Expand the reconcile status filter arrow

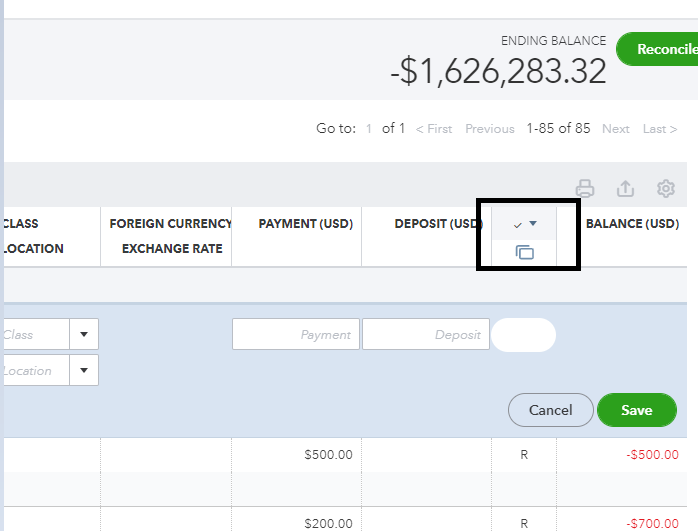(x=534, y=224)
